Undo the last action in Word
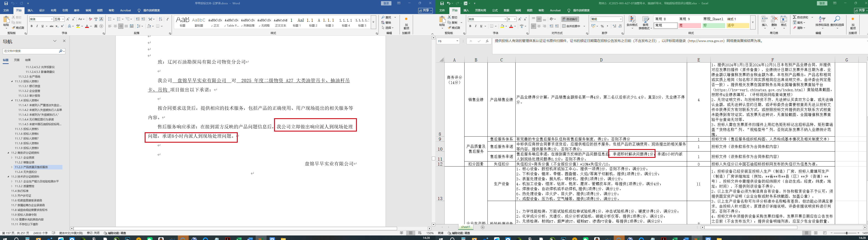Image resolution: width=868 pixels, height=240 pixels. [13, 3]
